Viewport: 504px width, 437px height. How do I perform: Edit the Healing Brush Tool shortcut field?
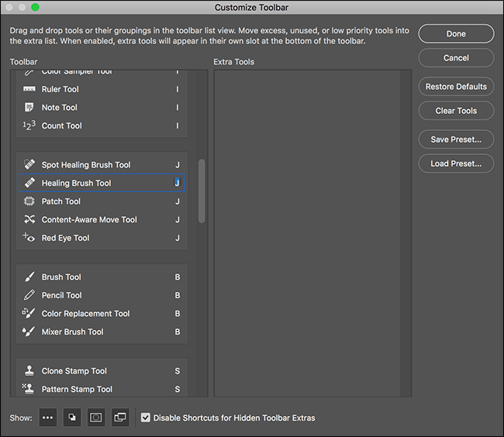177,183
